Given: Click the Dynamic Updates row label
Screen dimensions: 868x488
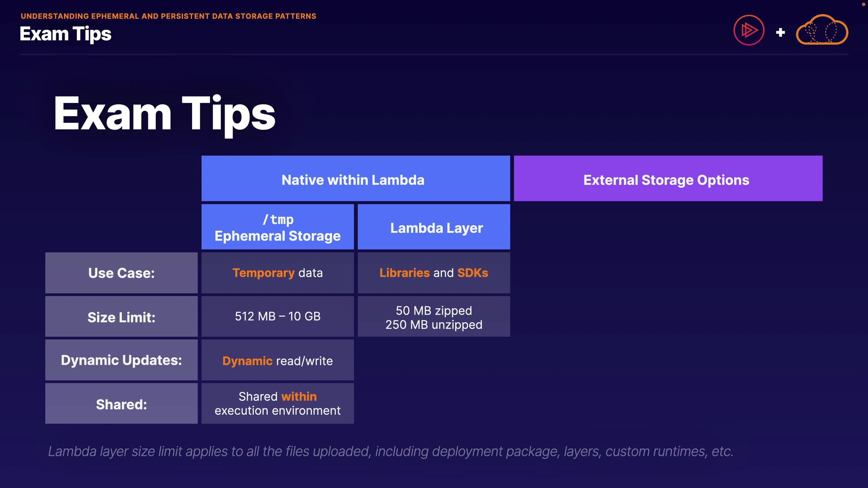Looking at the screenshot, I should point(121,360).
